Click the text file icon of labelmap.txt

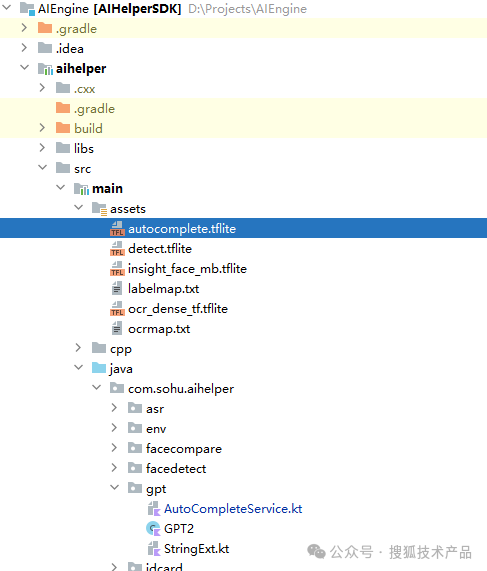coord(117,289)
